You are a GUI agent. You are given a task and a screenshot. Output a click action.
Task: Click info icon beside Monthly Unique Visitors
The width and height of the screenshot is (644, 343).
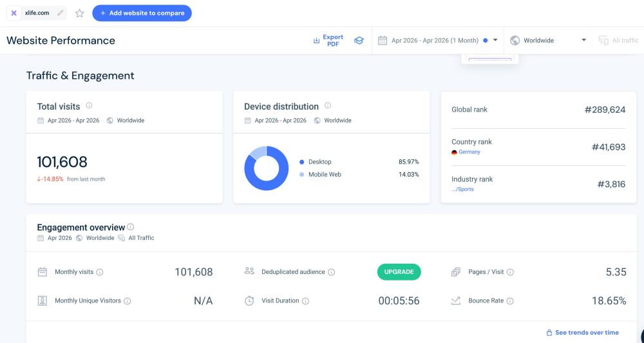[x=128, y=300]
